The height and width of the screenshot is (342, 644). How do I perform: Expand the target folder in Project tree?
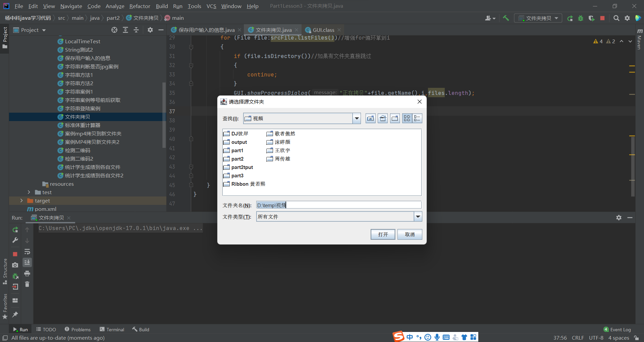click(21, 201)
